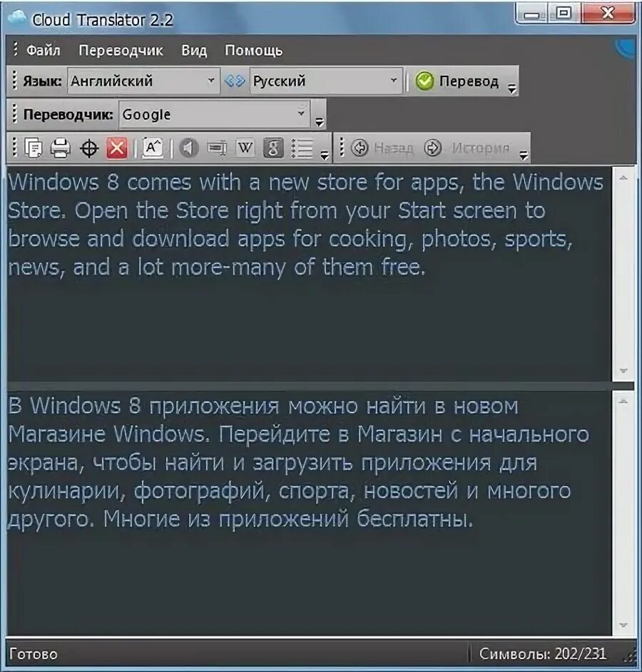This screenshot has height=672, width=642.
Task: Click the Перевод button
Action: click(x=457, y=81)
